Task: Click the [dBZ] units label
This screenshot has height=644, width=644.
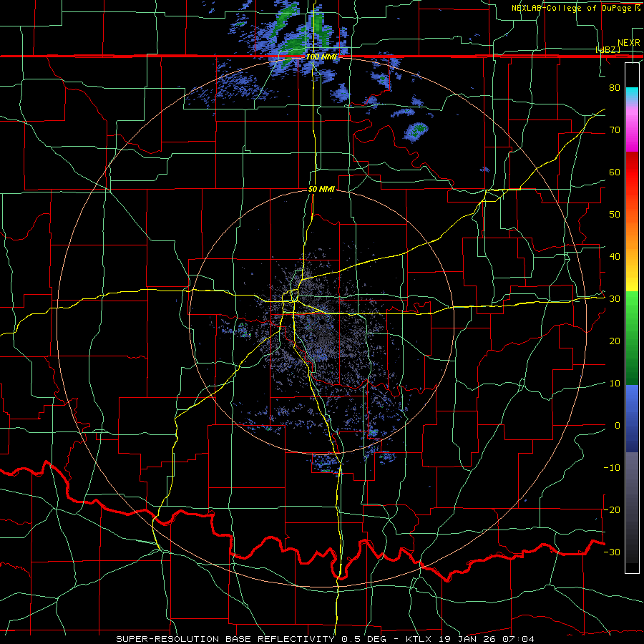Action: (608, 49)
